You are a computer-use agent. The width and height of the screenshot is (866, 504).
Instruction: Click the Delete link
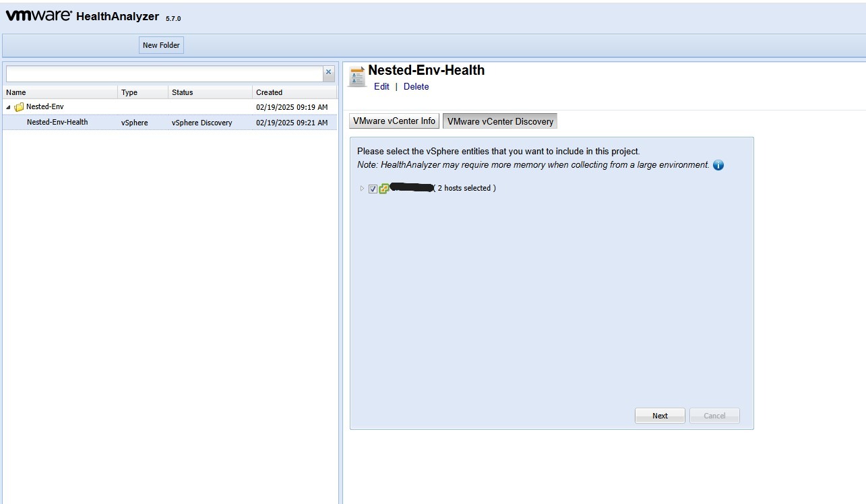click(x=416, y=86)
